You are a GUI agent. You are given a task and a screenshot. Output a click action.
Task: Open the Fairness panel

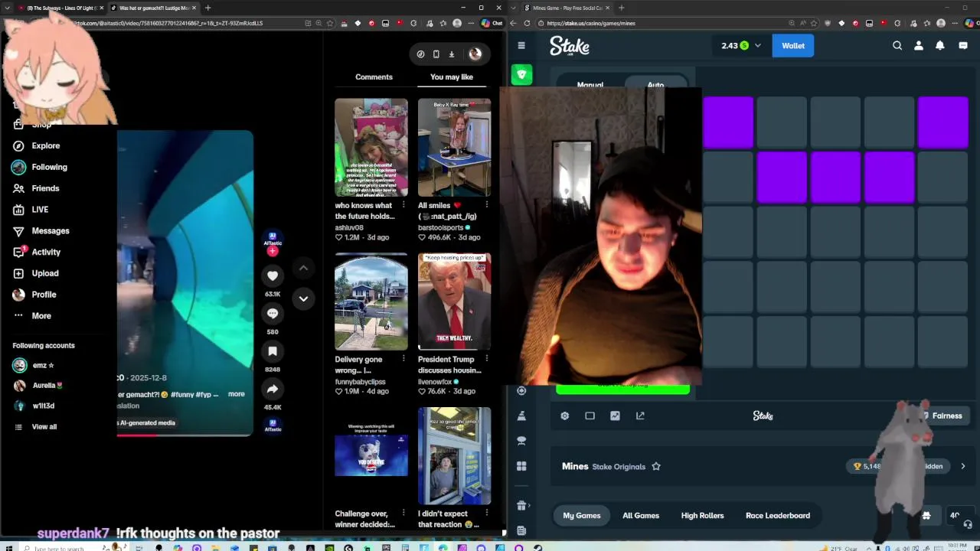[x=942, y=416]
